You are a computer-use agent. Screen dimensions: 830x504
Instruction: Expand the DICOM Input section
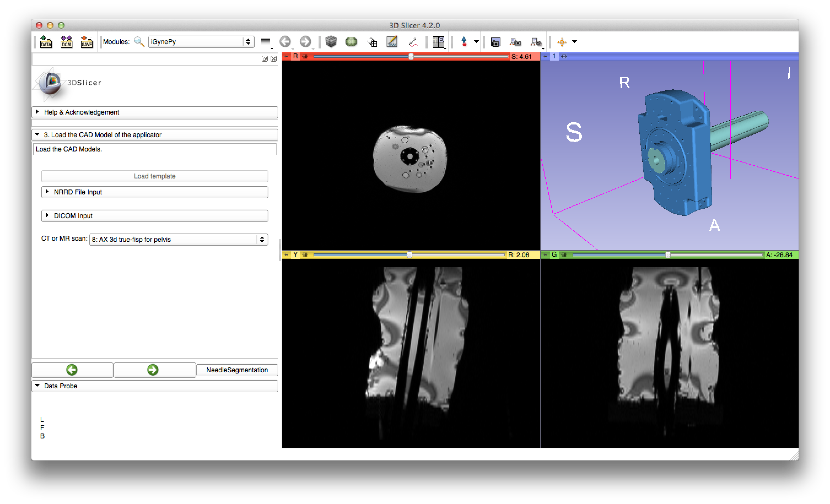click(155, 216)
